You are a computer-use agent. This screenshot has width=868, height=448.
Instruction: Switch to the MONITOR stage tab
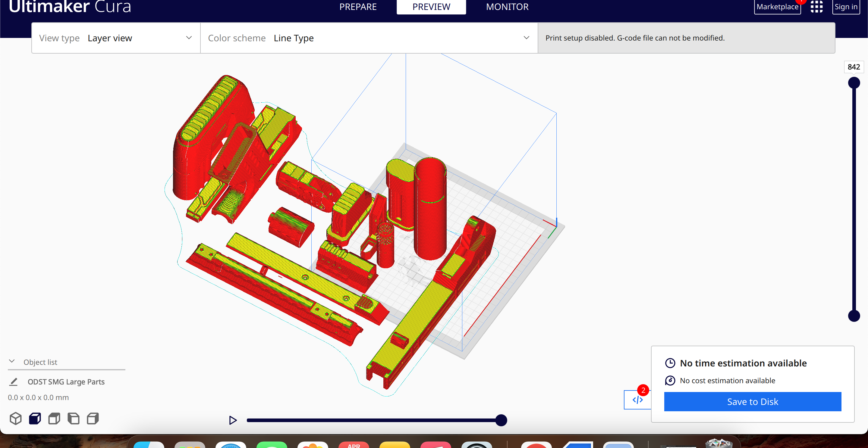507,7
